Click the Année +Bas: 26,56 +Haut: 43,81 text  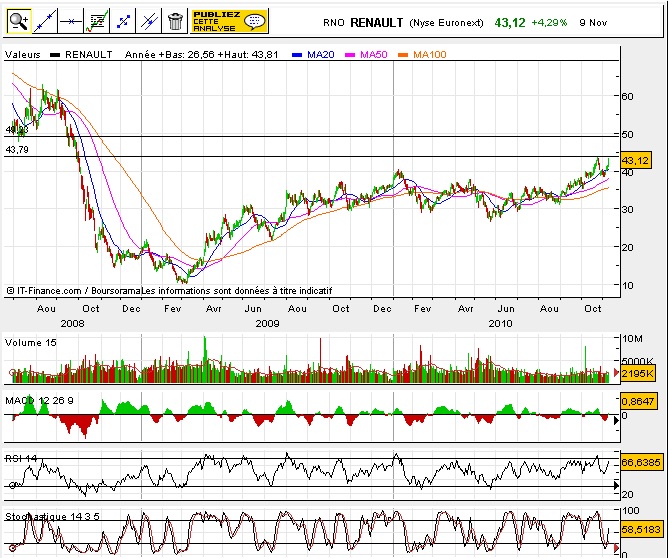point(201,55)
